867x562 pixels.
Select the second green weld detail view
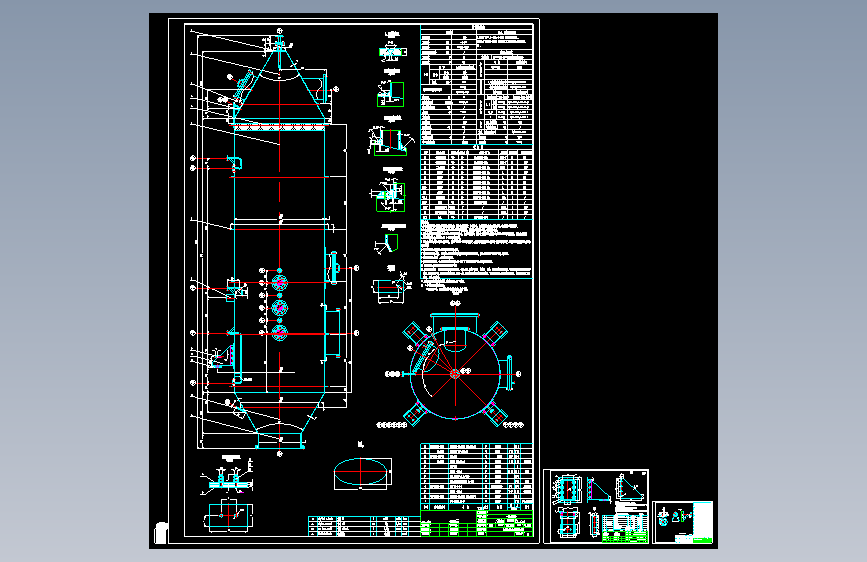tap(391, 94)
